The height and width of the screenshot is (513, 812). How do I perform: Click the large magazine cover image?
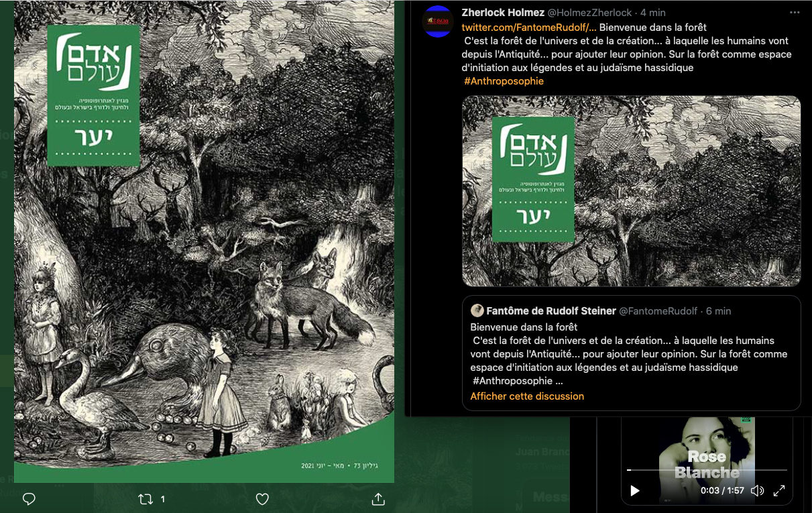204,248
